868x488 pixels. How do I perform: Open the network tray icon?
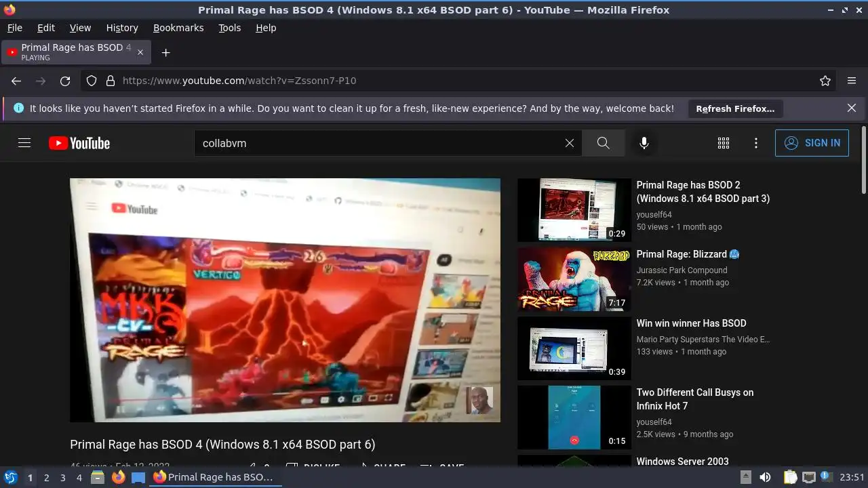pyautogui.click(x=808, y=477)
